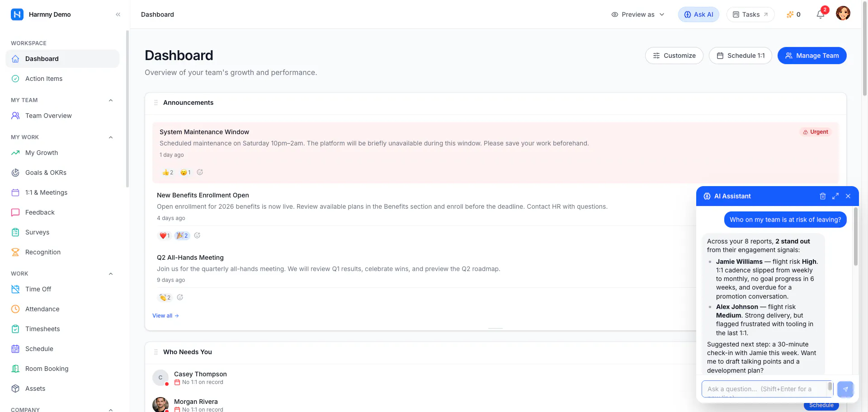This screenshot has height=412, width=868.
Task: Toggle the thumbs-up reaction on System Maintenance
Action: (168, 172)
